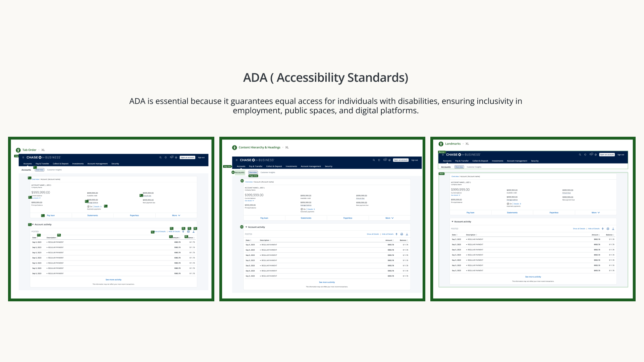Click Statements link in Tab Order mockup
This screenshot has height=362, width=644.
(93, 216)
